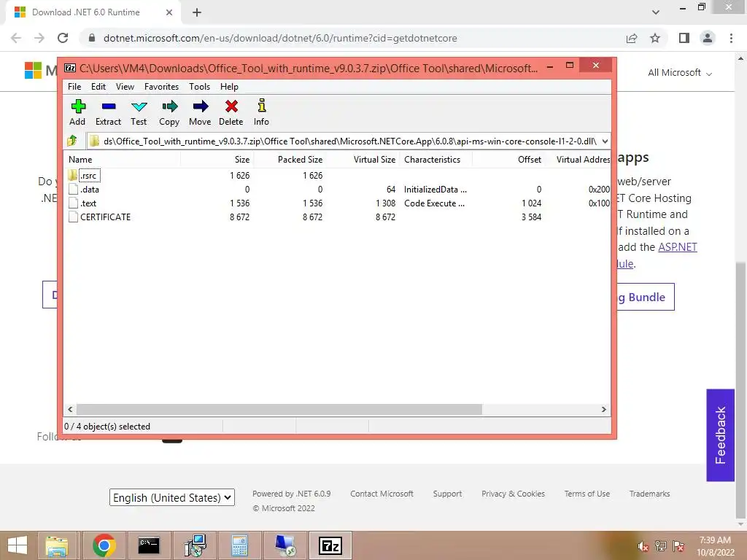
Task: Open the View menu
Action: coord(125,87)
